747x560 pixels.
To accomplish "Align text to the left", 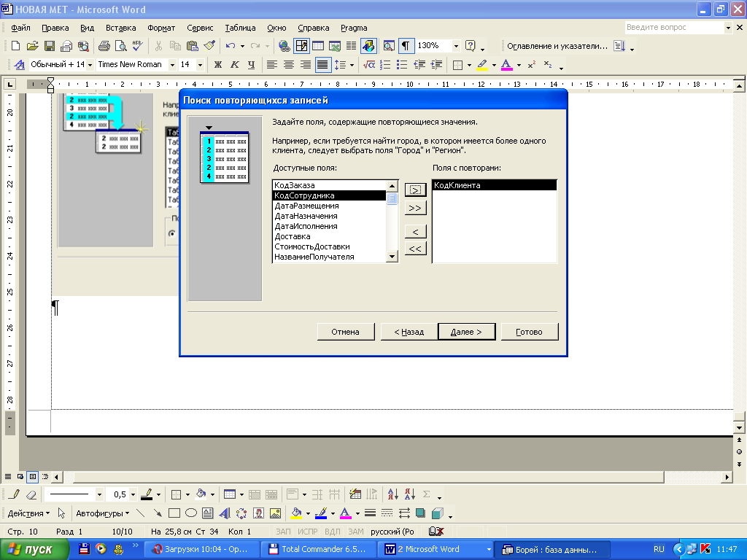I will (271, 64).
